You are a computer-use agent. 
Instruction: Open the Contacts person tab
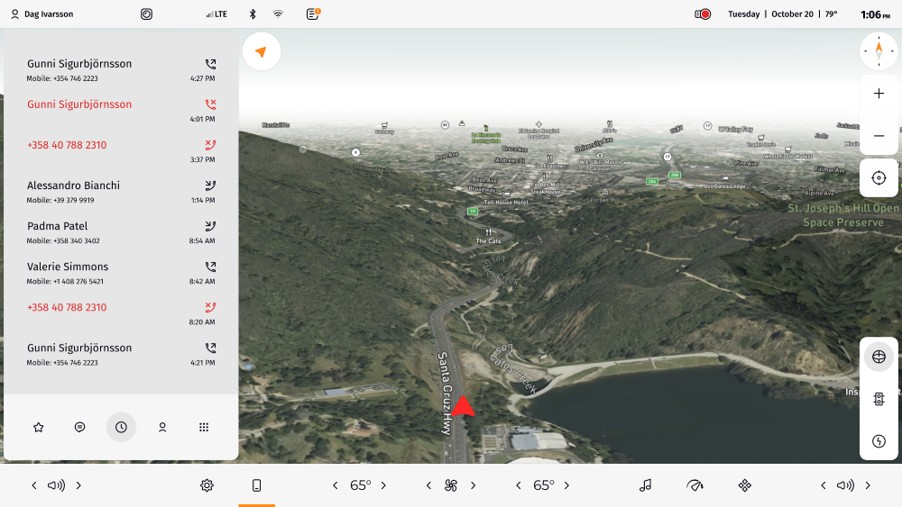pos(162,427)
